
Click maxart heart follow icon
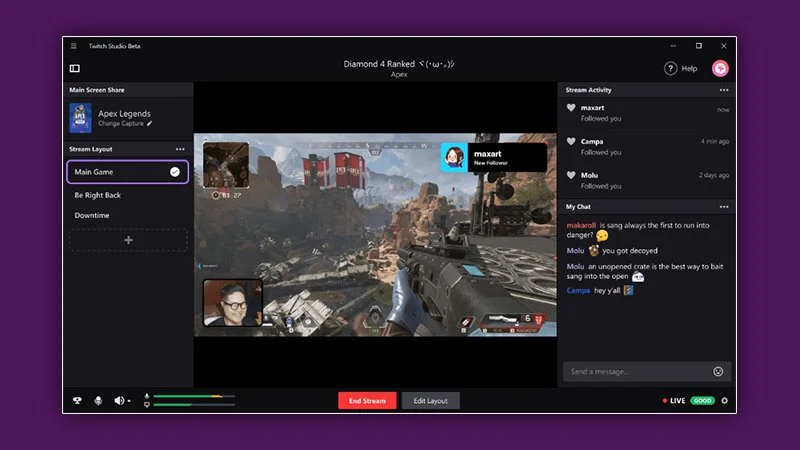coord(571,108)
